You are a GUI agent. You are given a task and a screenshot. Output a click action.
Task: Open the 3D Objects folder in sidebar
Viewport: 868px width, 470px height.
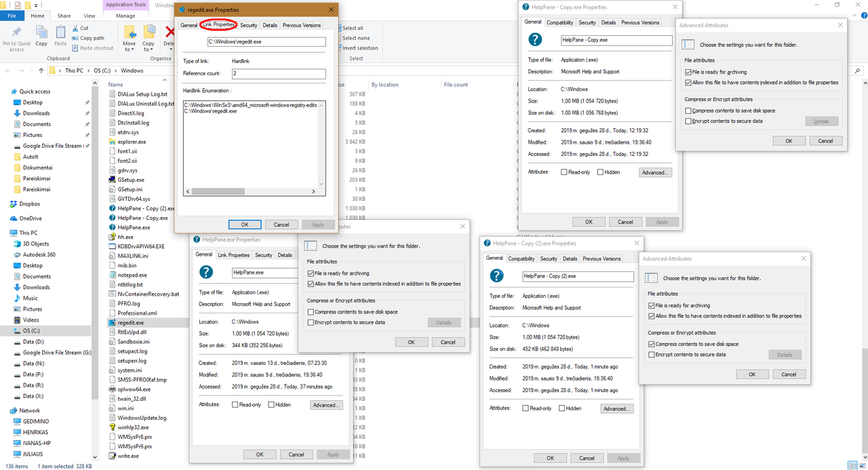pyautogui.click(x=36, y=243)
